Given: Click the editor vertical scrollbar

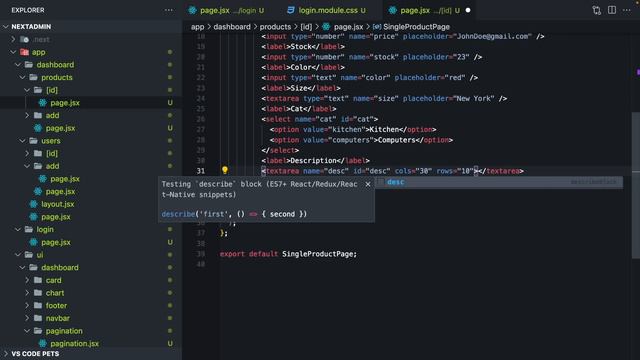Looking at the screenshot, I should [636, 185].
